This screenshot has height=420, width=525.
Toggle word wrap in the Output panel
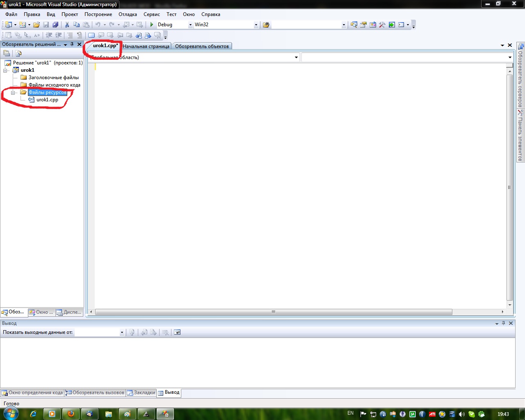tap(177, 332)
